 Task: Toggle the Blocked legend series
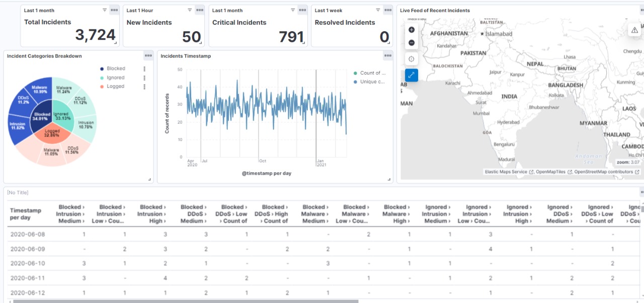tap(116, 68)
